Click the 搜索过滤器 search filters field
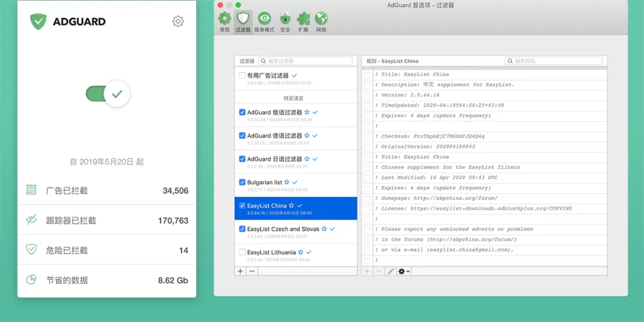Viewport: 644px width, 322px height. 305,61
